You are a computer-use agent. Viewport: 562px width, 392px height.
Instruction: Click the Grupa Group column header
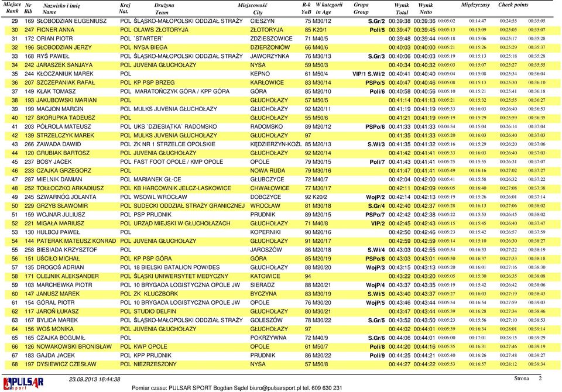click(361, 9)
